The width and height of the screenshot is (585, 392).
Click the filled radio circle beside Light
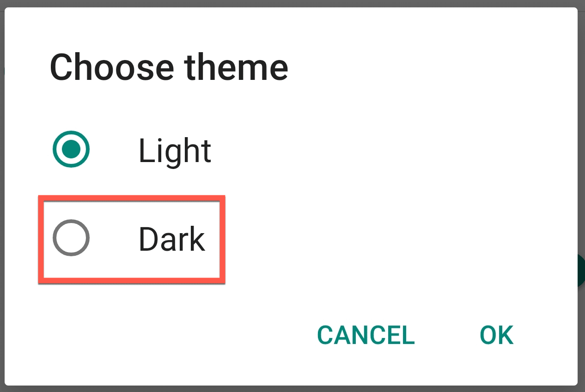pyautogui.click(x=71, y=149)
